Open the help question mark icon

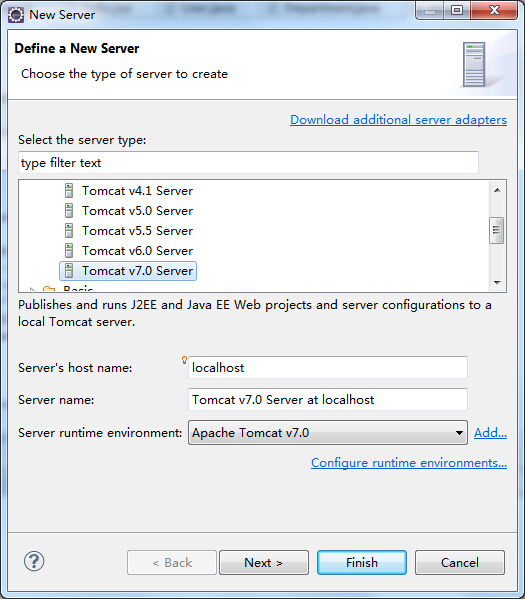coord(34,561)
